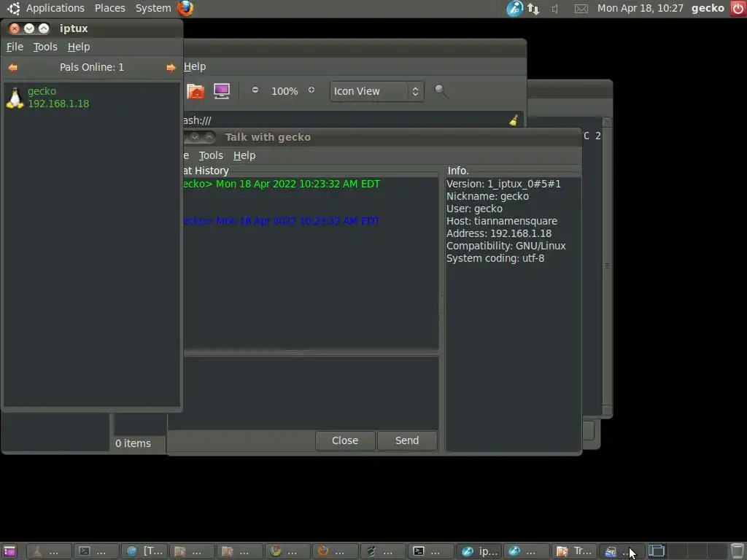Open Tools menu in Talk with gecko window
Screen dimensions: 747x560
[211, 155]
